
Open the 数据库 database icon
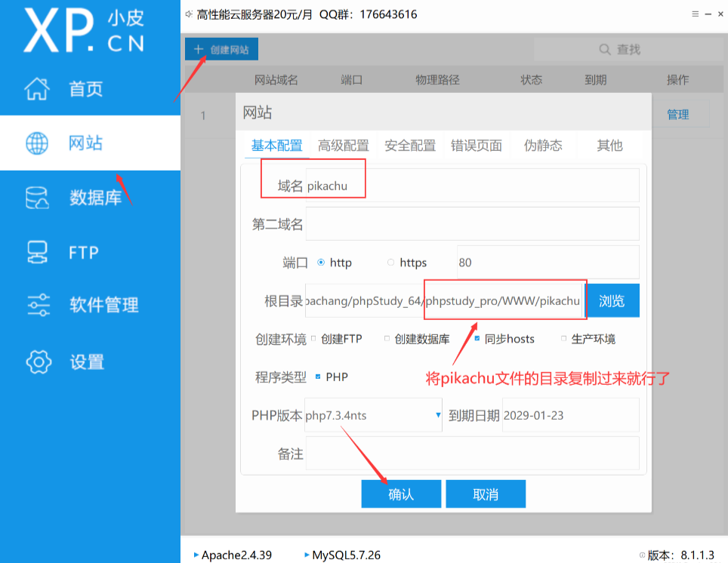pos(37,198)
